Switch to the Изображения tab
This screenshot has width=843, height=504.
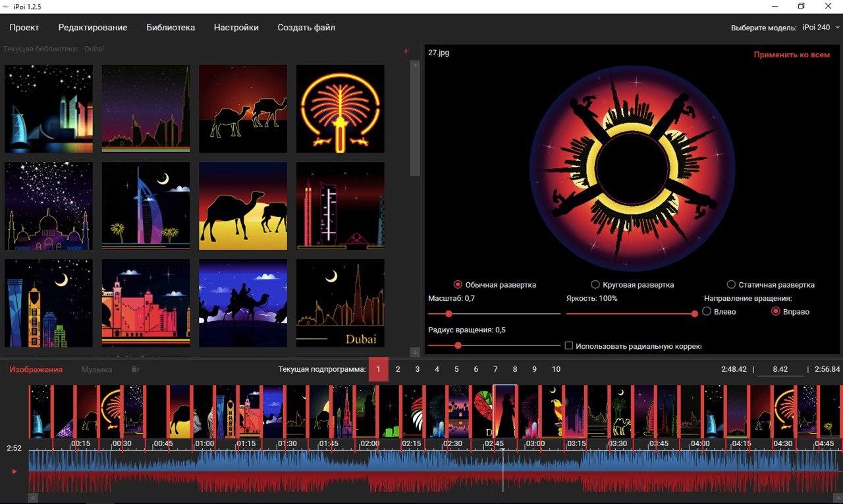(x=36, y=369)
